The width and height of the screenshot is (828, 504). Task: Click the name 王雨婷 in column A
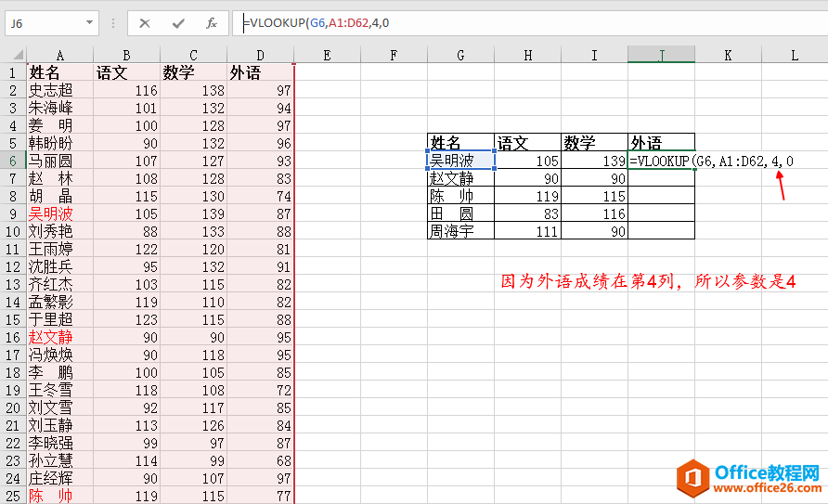point(51,249)
